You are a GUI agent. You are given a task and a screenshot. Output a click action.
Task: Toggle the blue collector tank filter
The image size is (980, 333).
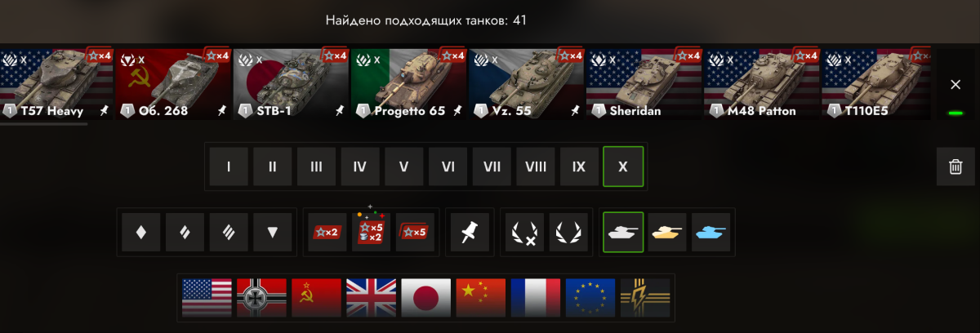coord(711,233)
